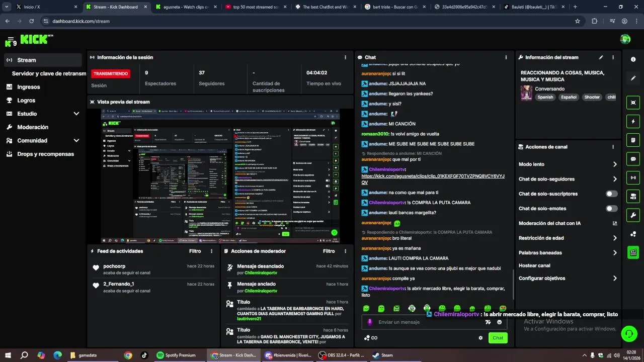Open Feed de actividades three-dot menu
The height and width of the screenshot is (362, 644).
coord(211,251)
